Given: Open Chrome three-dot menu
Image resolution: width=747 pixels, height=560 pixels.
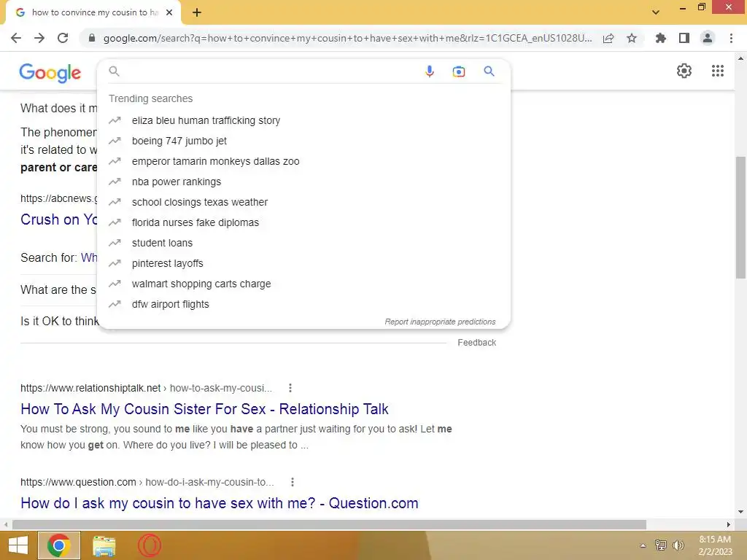Looking at the screenshot, I should [x=731, y=38].
